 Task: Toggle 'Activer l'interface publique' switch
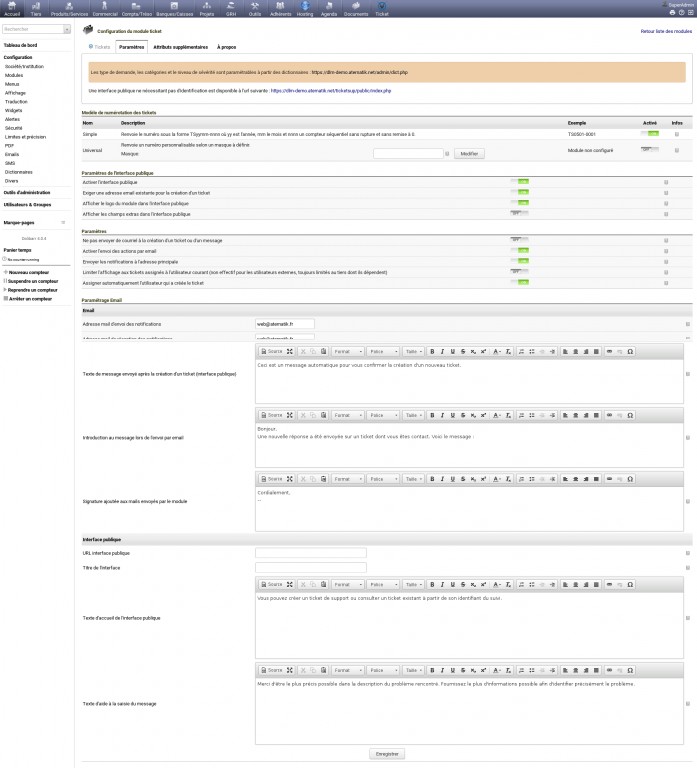(519, 182)
